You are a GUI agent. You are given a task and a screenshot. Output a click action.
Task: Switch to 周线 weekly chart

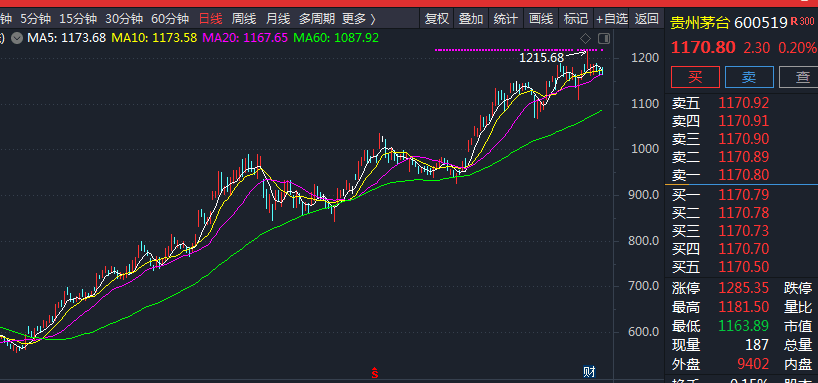pyautogui.click(x=244, y=19)
